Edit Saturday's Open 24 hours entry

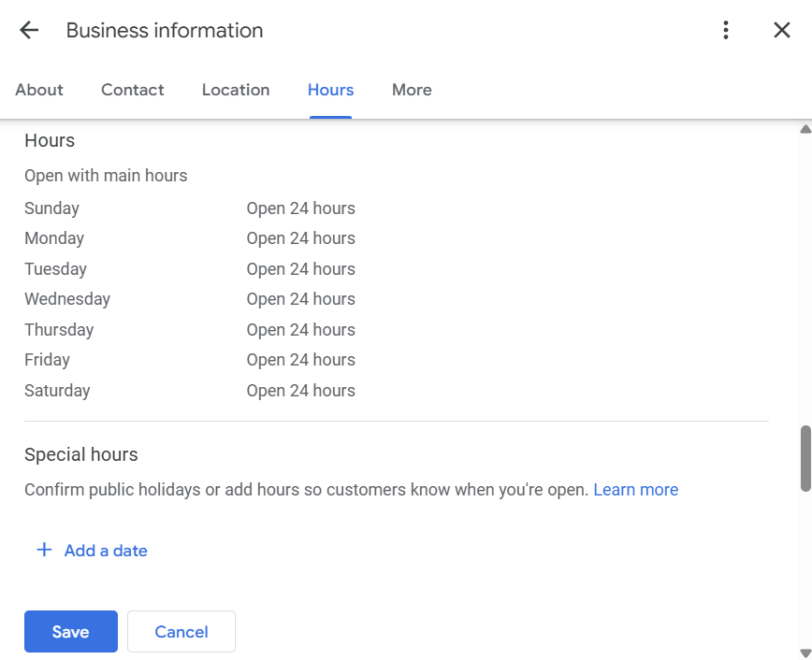coord(300,391)
